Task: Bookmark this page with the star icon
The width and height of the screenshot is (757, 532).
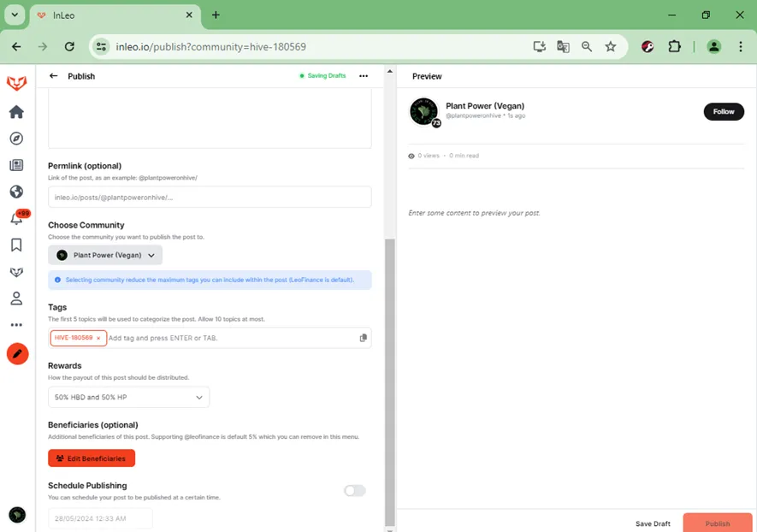Action: tap(611, 46)
